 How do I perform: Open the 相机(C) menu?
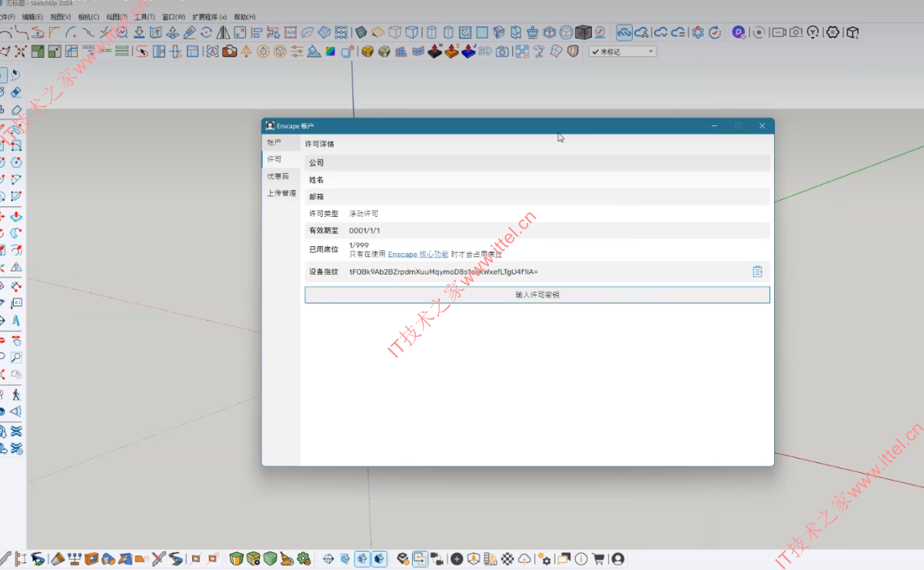pyautogui.click(x=88, y=17)
